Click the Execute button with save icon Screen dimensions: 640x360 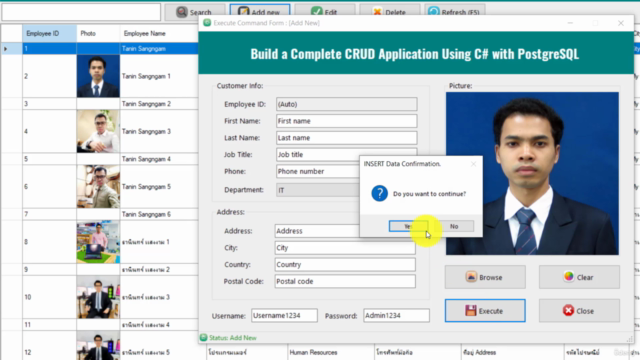point(485,311)
